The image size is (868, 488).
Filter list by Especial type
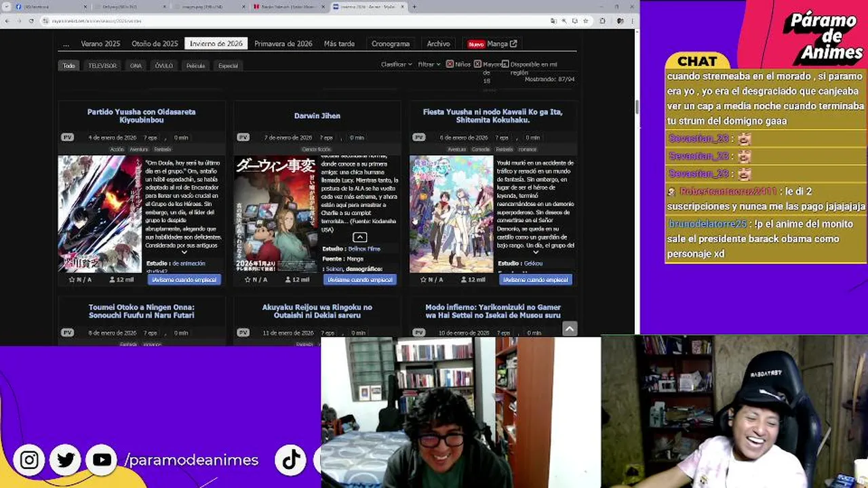(x=228, y=66)
